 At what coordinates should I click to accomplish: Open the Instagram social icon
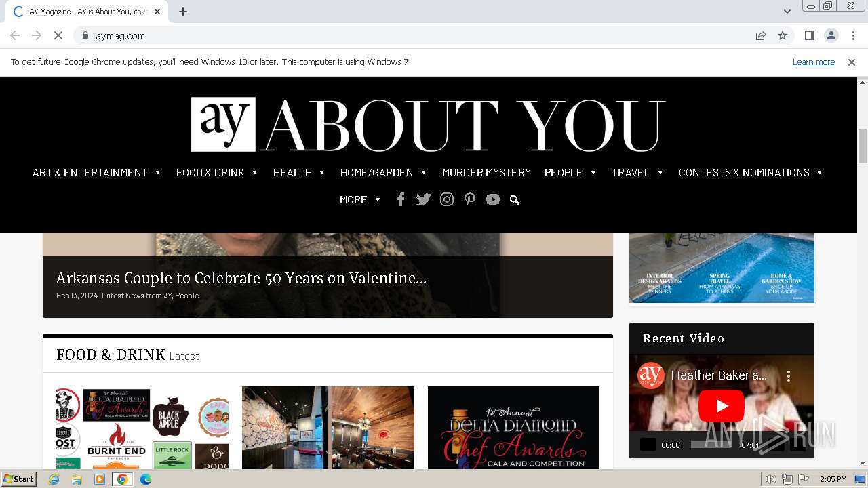447,199
